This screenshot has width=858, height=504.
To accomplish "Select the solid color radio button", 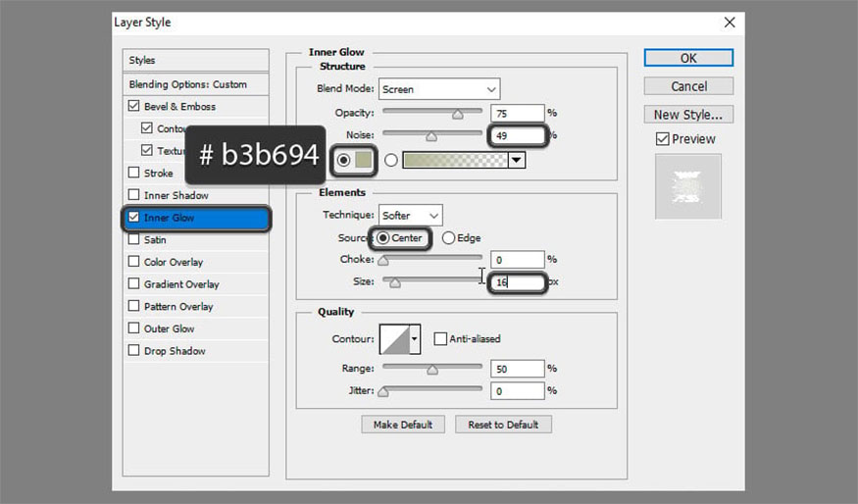I will 344,160.
